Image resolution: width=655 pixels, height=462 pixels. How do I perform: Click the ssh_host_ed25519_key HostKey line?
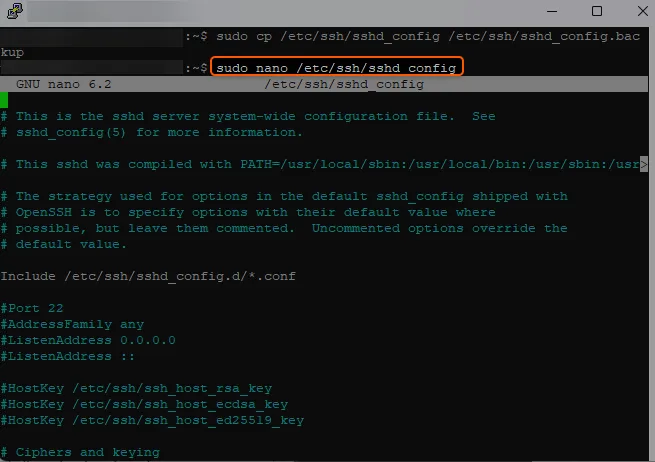(x=152, y=420)
